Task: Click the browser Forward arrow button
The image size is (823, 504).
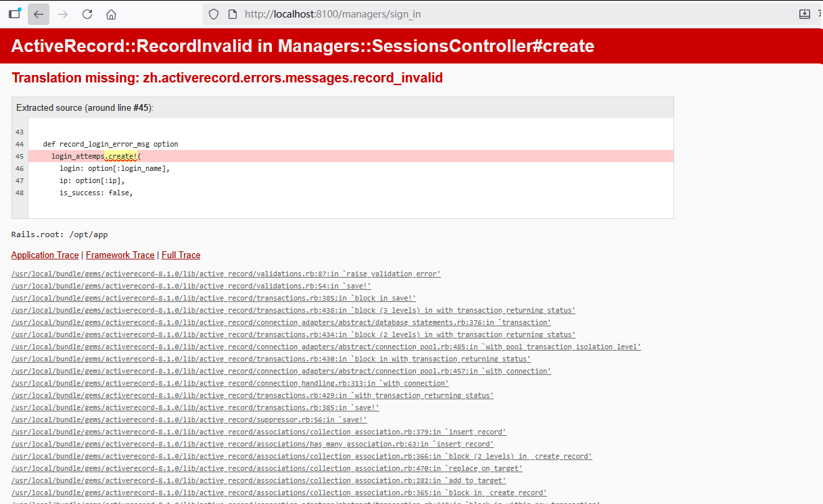Action: [x=63, y=14]
